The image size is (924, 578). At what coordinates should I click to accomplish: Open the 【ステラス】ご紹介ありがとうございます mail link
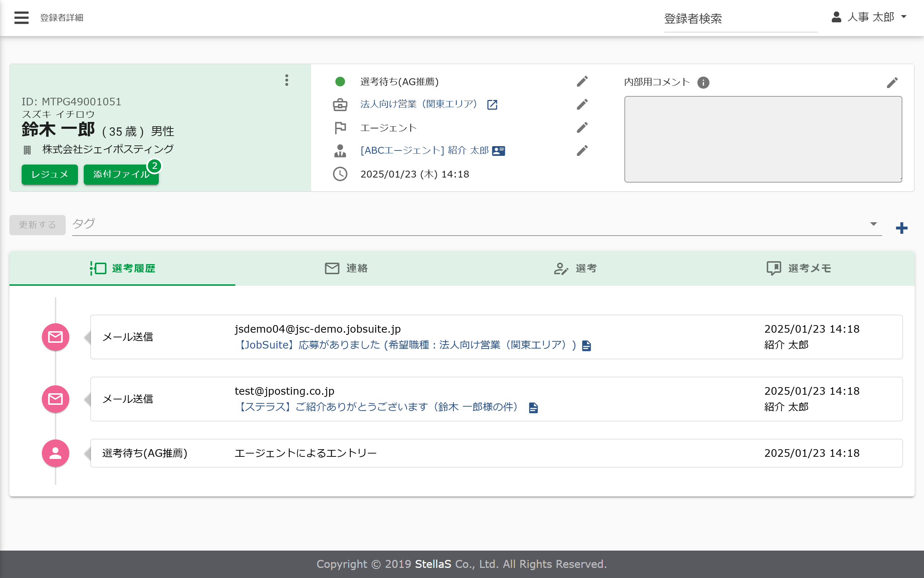click(x=379, y=407)
